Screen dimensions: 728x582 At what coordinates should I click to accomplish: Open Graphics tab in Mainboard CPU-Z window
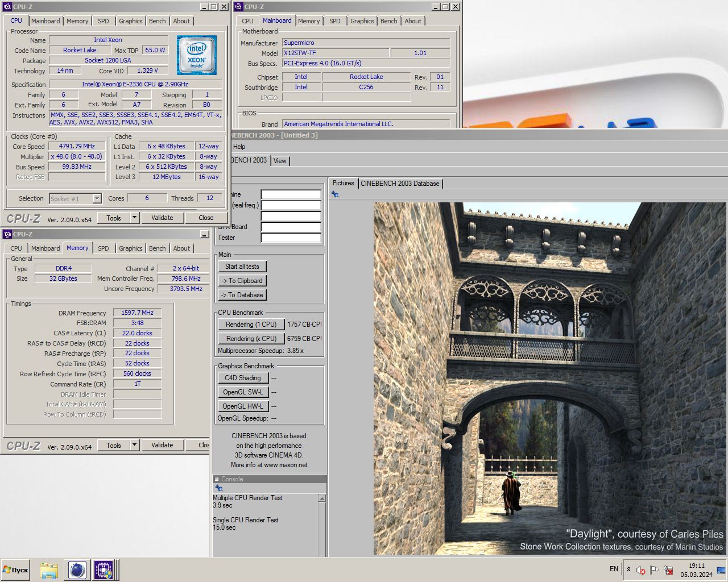362,21
